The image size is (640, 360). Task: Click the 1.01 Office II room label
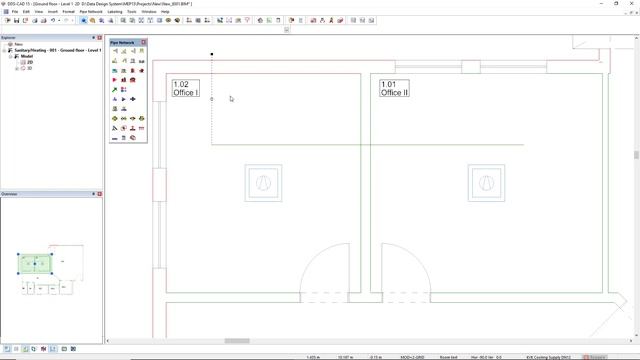394,88
